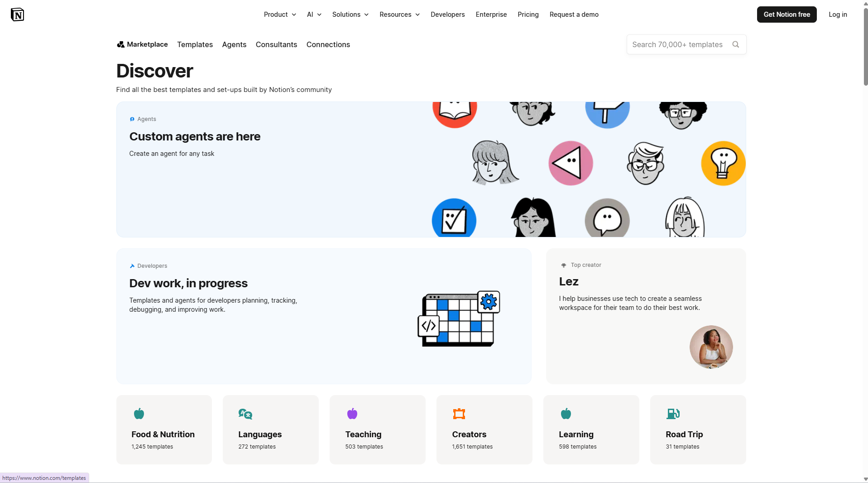868x483 pixels.
Task: Open the Log in link
Action: (x=838, y=14)
